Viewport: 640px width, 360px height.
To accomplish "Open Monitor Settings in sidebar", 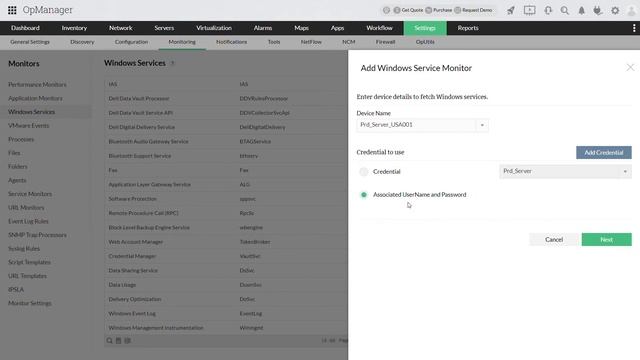I will (x=30, y=303).
